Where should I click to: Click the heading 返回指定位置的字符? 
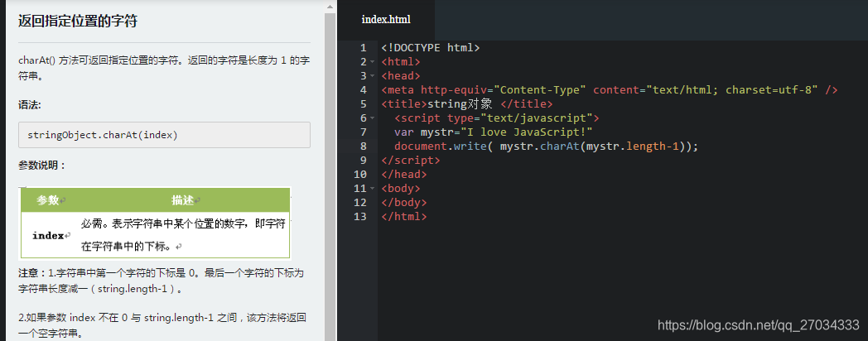pyautogui.click(x=78, y=22)
